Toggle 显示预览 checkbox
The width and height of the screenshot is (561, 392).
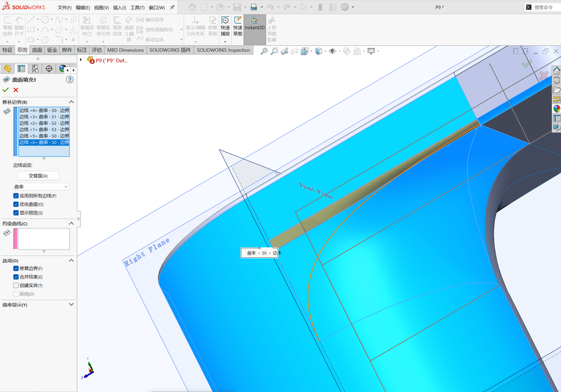coord(16,213)
